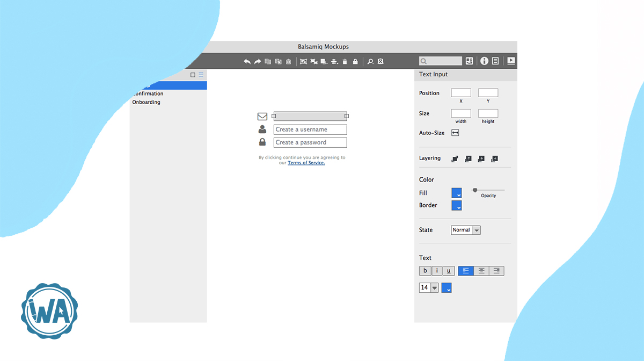Click the Bring to Front layering icon

tap(455, 158)
